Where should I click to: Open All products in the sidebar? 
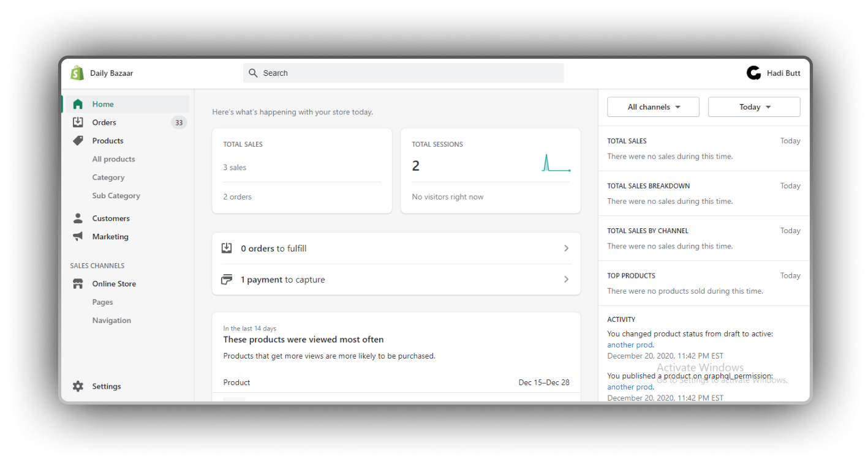(113, 159)
